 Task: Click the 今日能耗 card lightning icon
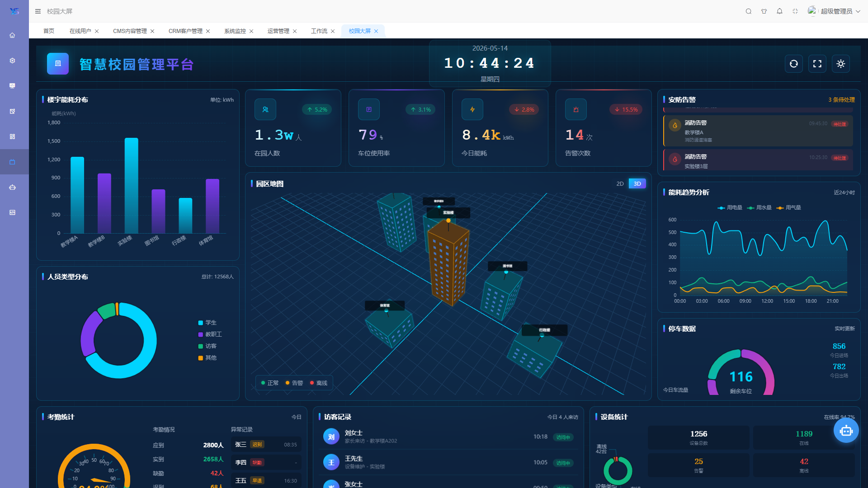472,109
